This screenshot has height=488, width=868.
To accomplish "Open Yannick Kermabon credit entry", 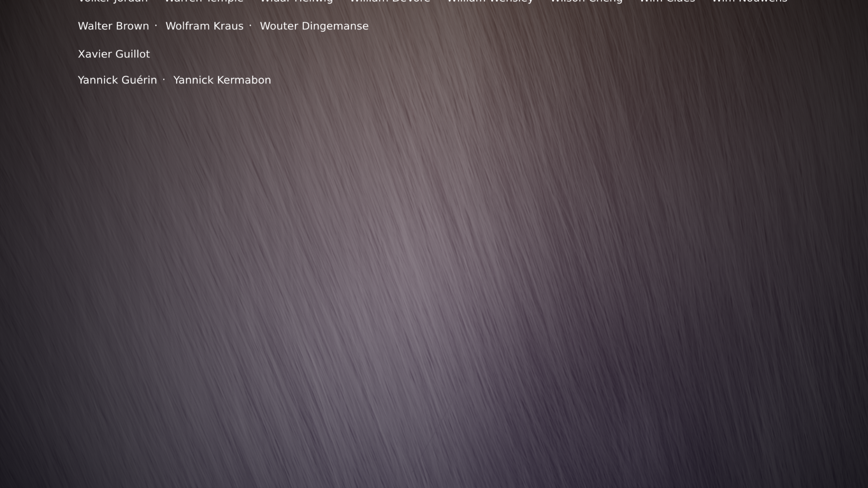I will [x=222, y=80].
